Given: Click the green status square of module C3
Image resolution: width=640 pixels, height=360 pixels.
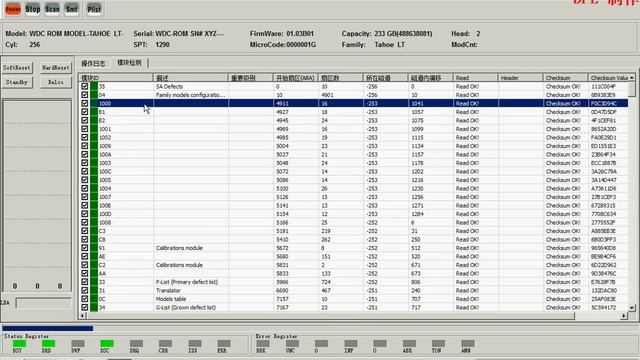Looking at the screenshot, I should click(x=94, y=231).
